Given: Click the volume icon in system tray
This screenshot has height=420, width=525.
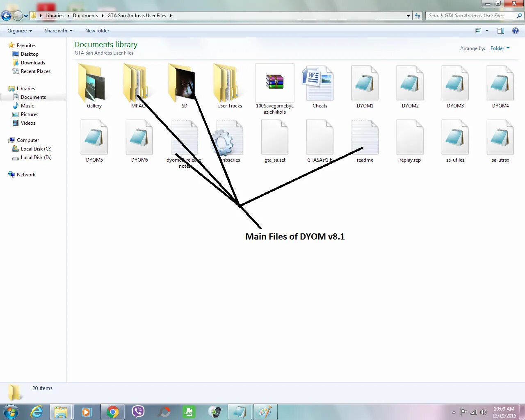Looking at the screenshot, I should click(x=484, y=412).
